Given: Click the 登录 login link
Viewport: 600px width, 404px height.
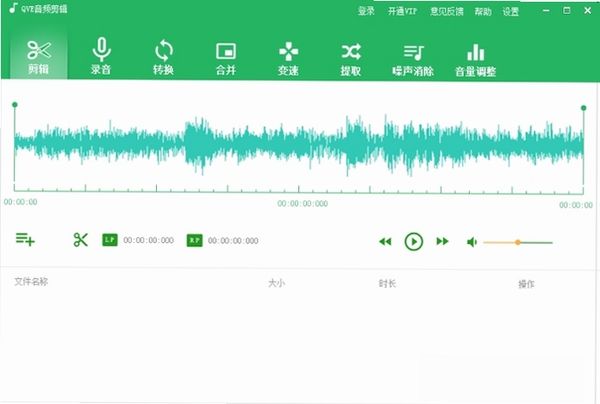Looking at the screenshot, I should click(366, 11).
